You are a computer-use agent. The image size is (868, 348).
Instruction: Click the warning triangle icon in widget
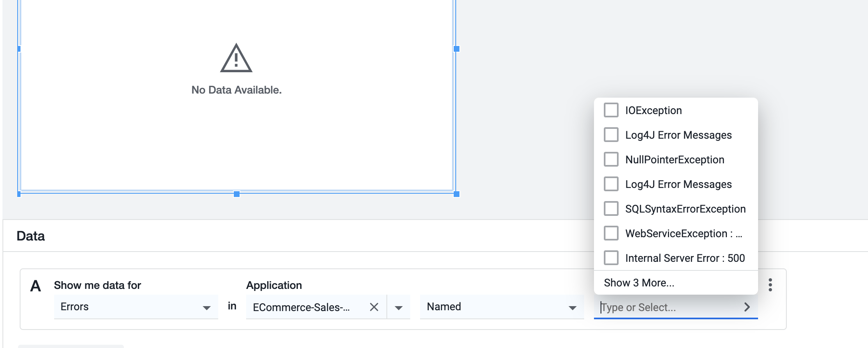click(x=236, y=58)
